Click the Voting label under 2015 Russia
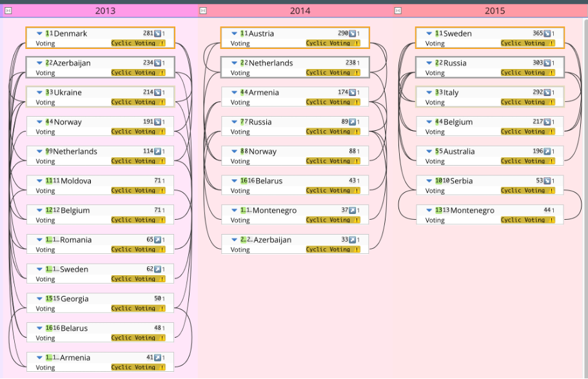The image size is (588, 379). (x=435, y=73)
